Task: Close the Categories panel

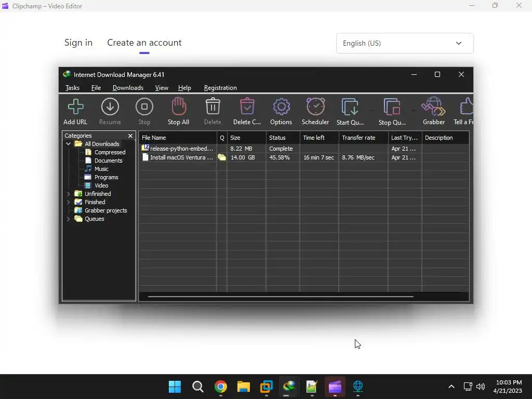Action: point(130,136)
